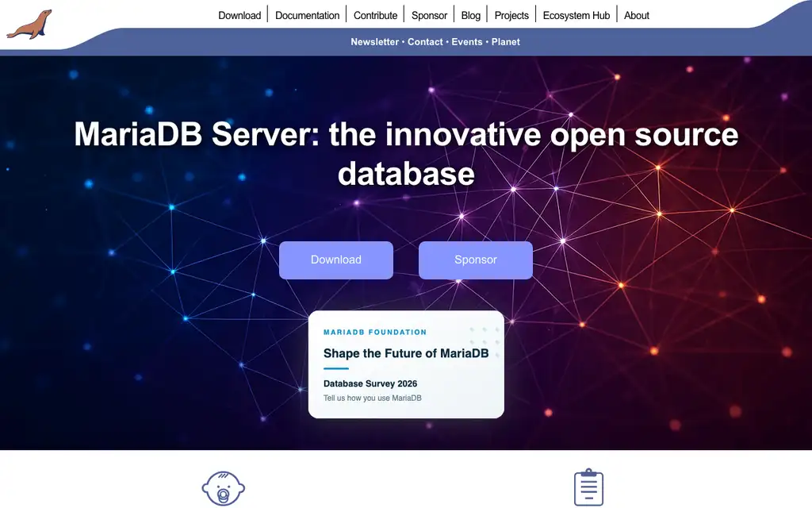The height and width of the screenshot is (508, 812).
Task: Click the MariaDB sea lion logo
Action: [x=29, y=25]
